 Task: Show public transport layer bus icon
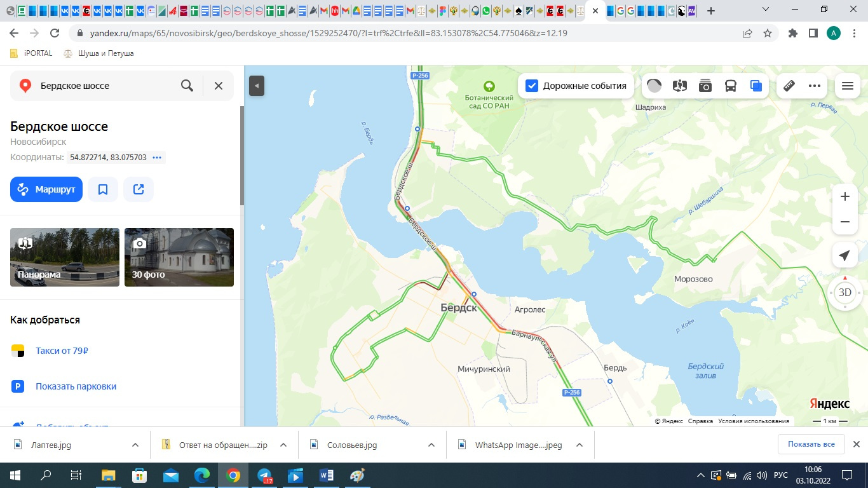(731, 86)
